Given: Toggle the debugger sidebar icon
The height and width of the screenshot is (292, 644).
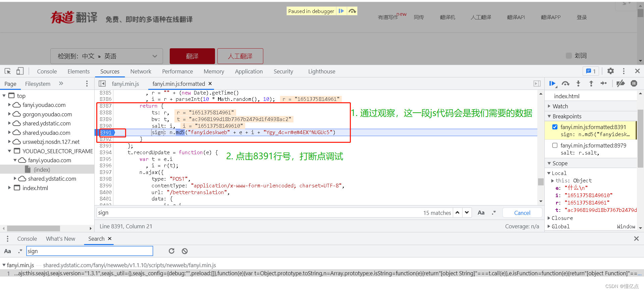Looking at the screenshot, I should [537, 83].
